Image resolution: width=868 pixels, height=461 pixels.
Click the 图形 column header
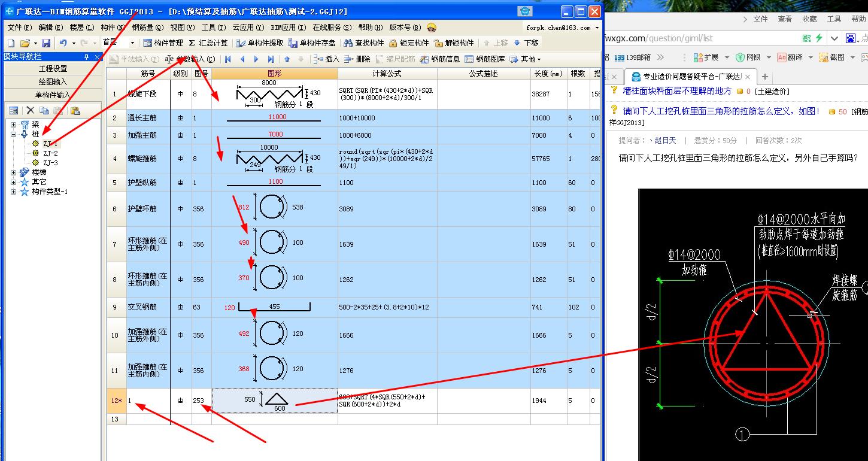(x=275, y=74)
